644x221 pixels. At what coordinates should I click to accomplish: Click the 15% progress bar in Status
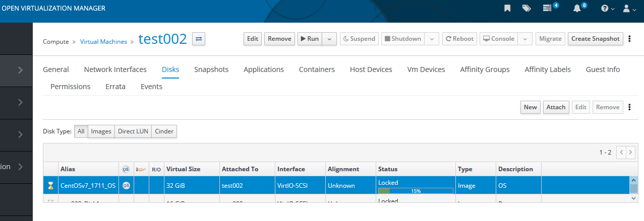coord(416,191)
